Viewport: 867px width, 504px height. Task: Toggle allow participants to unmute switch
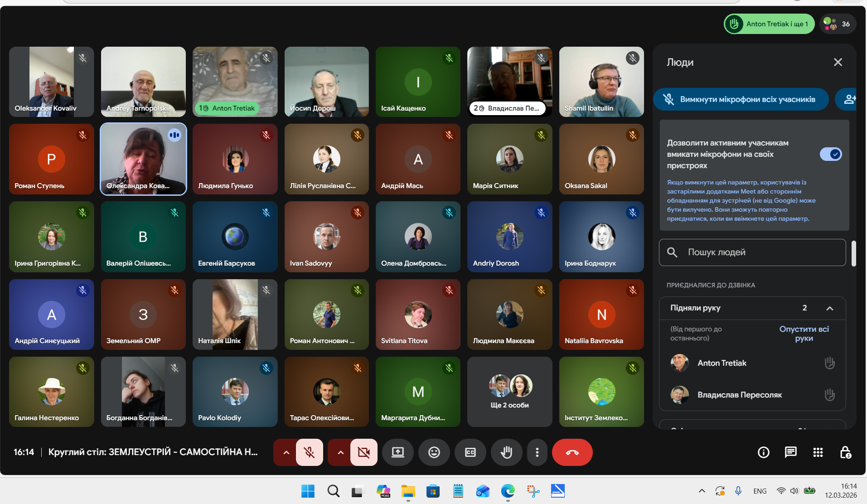point(830,155)
